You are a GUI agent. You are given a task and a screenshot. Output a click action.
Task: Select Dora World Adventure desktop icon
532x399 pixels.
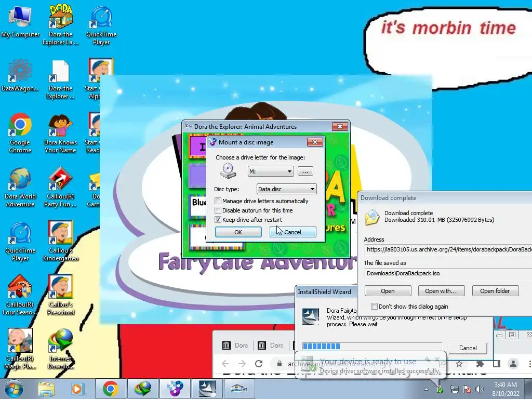coord(20,187)
